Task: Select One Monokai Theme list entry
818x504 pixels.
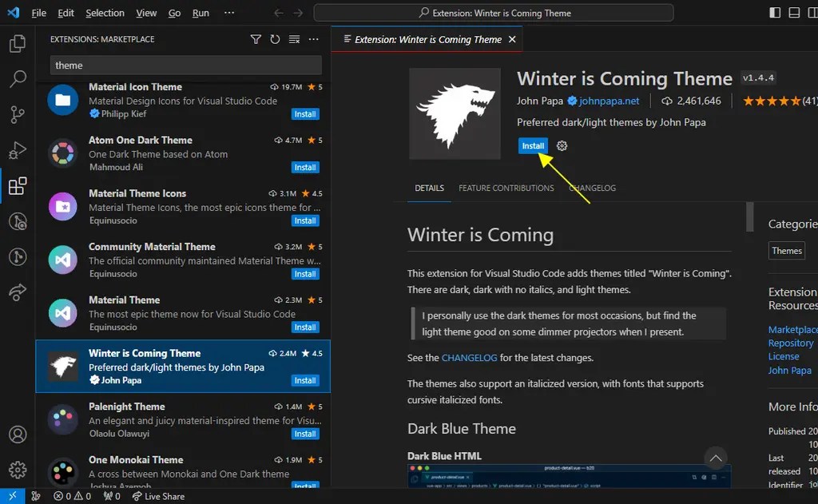Action: point(183,467)
